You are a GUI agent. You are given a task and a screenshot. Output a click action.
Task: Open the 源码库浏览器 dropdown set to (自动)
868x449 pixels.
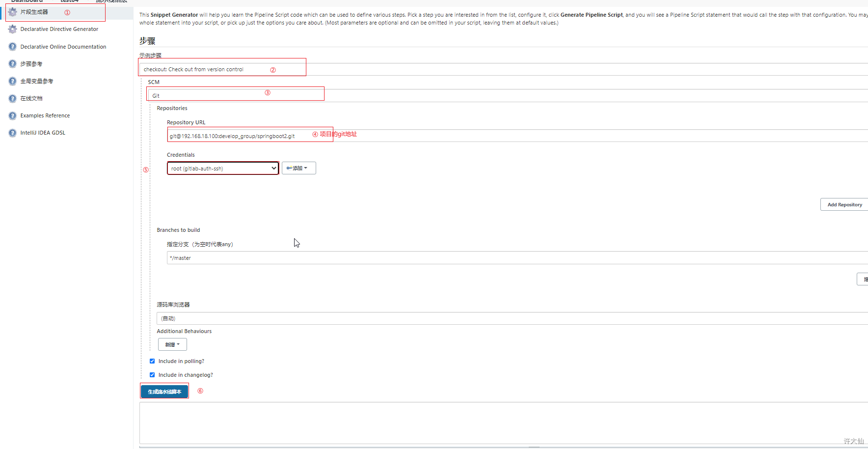point(512,318)
